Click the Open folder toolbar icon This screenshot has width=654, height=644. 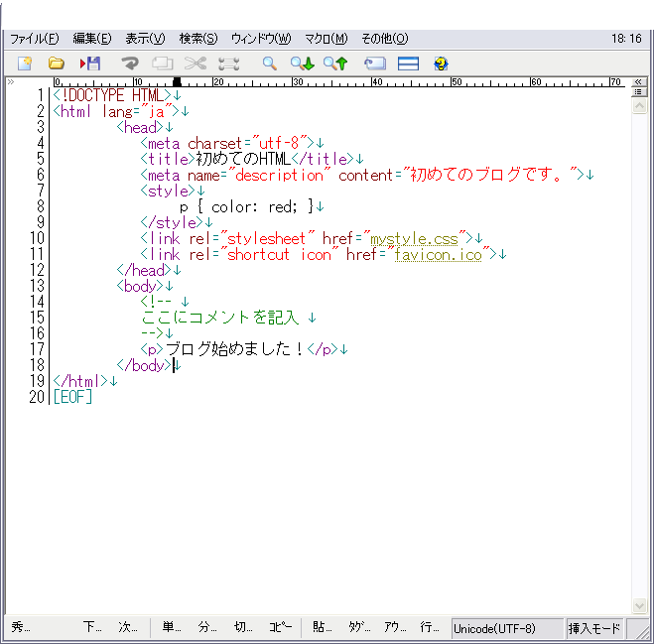[56, 64]
